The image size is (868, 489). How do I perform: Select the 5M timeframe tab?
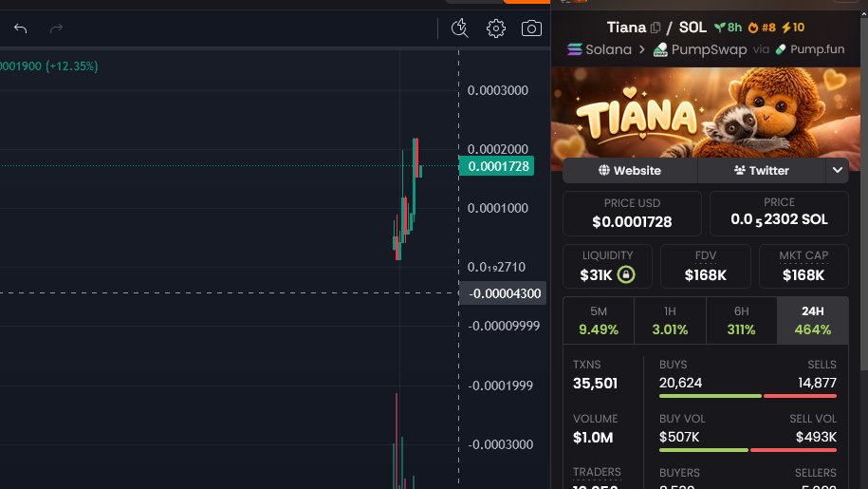point(599,321)
